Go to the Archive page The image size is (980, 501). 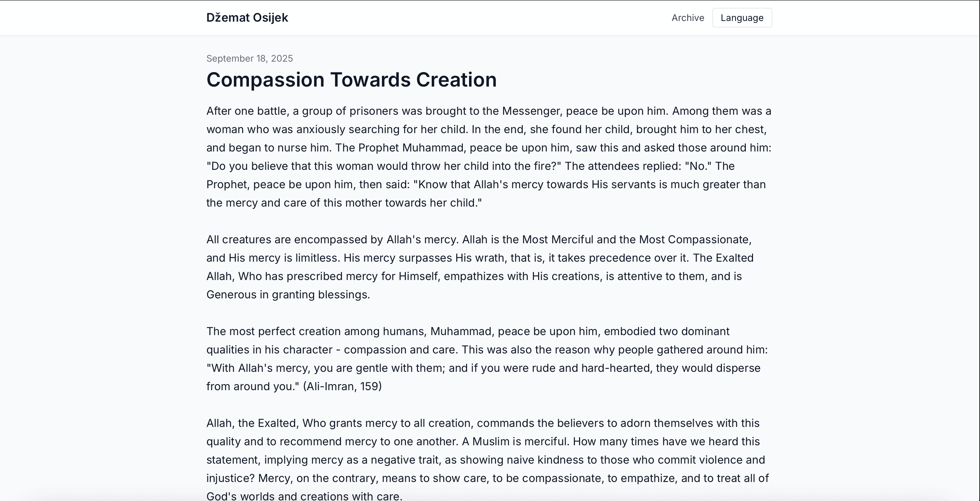pos(688,18)
